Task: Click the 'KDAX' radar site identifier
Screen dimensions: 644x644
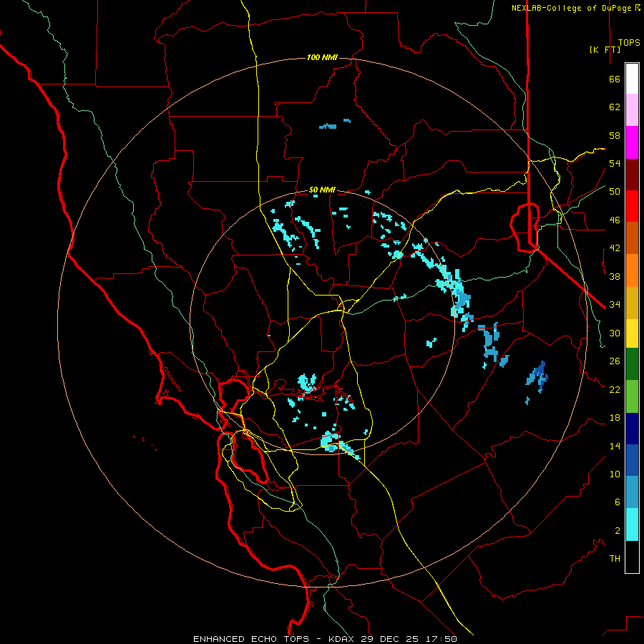Action: (x=342, y=639)
